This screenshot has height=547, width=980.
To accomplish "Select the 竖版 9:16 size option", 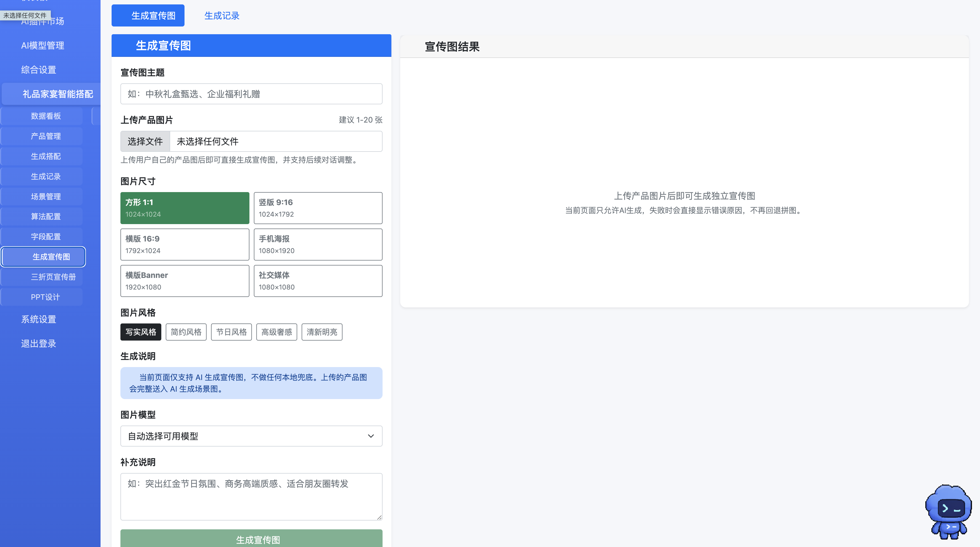I will point(318,208).
